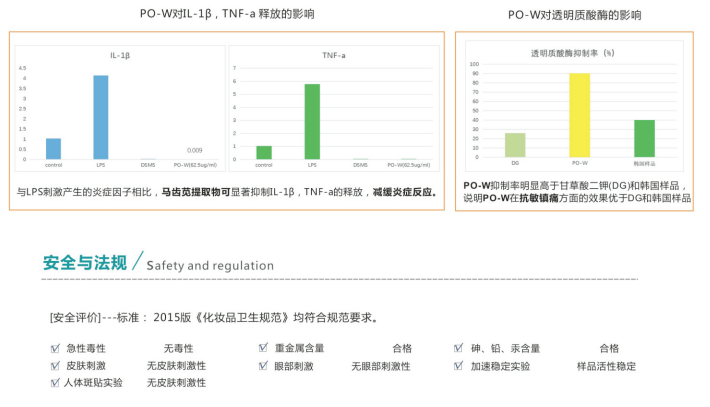The image size is (710, 407).
Task: Click the 透明质酸酶抑制率 (%) chart title
Action: 572,52
